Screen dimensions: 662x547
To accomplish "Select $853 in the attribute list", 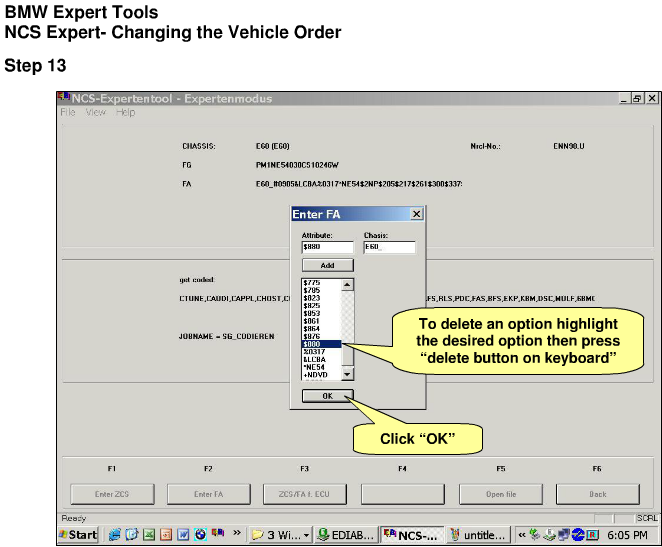I will [322, 313].
